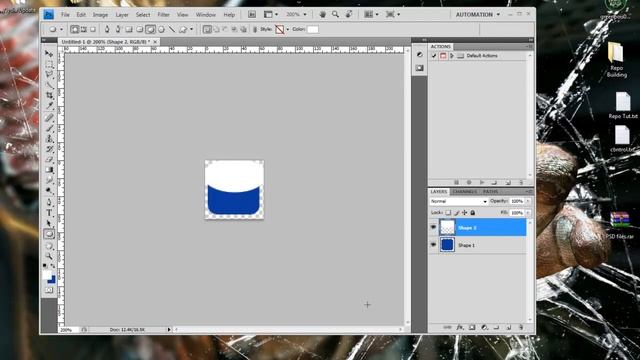Click the stop action button
The height and width of the screenshot is (360, 640).
456,182
